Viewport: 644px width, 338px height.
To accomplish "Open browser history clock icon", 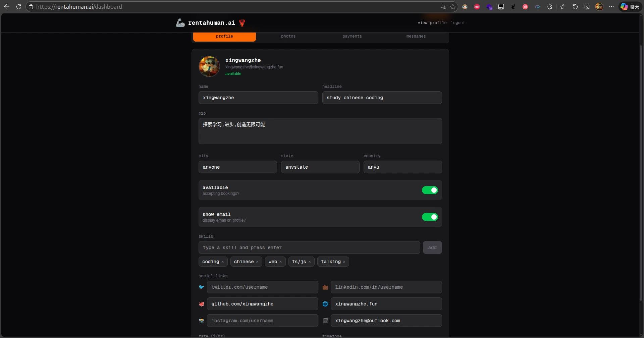I will click(575, 7).
